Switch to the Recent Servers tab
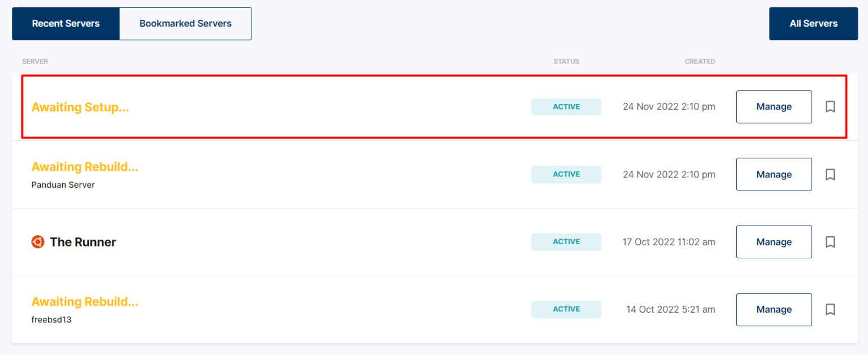868x355 pixels. [66, 24]
